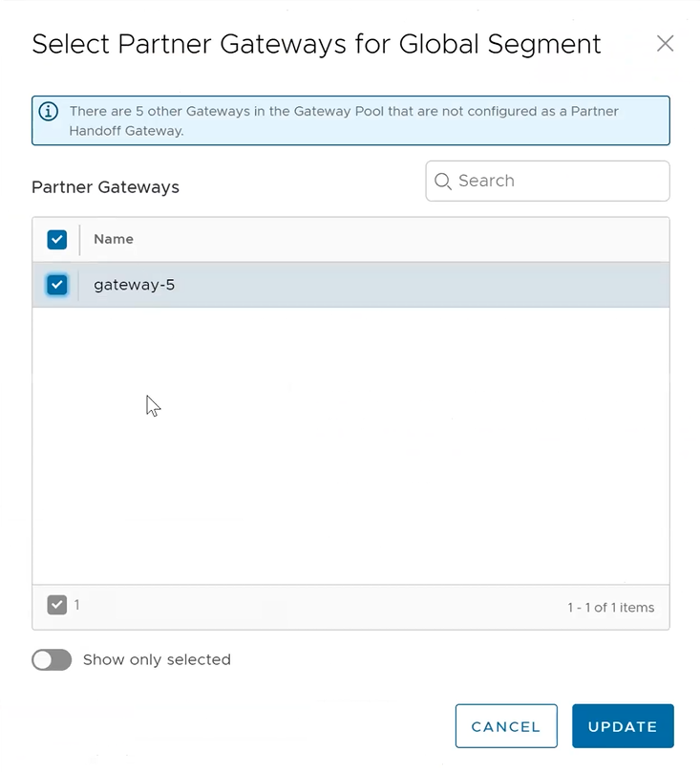
Task: Click the column divider beside Name header
Action: coord(79,239)
